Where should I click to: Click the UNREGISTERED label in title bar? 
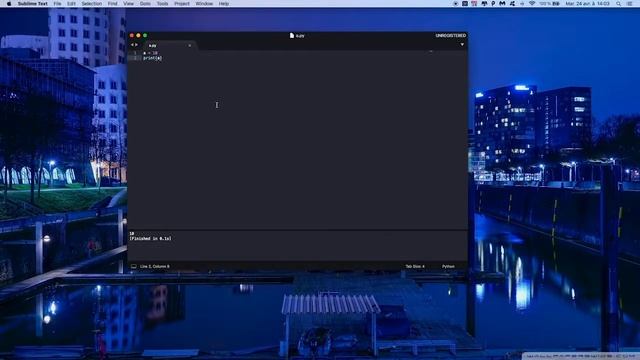(450, 36)
